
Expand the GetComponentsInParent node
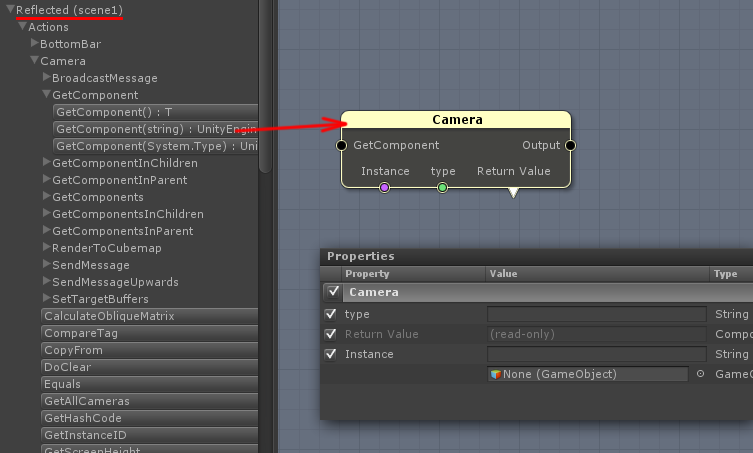click(47, 231)
